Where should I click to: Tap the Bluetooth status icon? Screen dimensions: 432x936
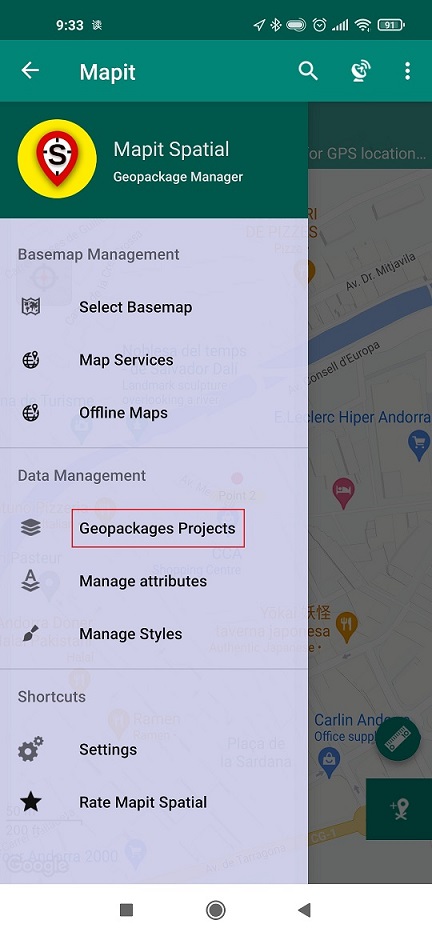click(x=276, y=25)
